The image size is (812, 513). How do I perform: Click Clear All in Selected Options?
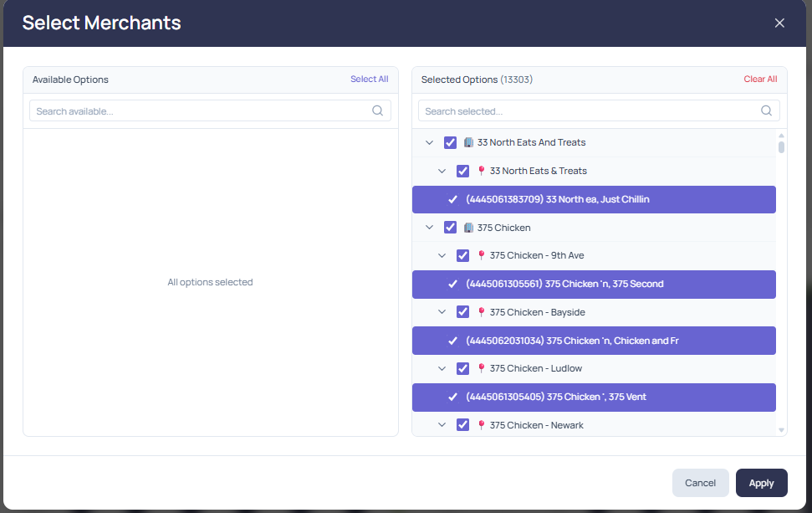coord(760,79)
